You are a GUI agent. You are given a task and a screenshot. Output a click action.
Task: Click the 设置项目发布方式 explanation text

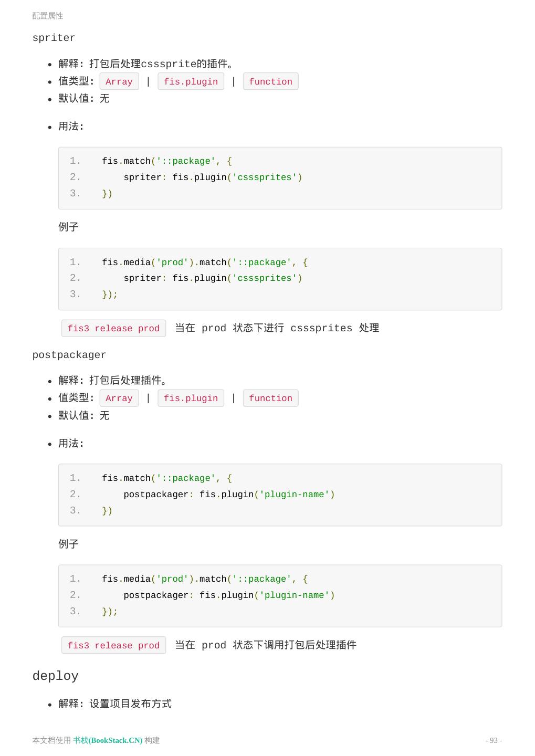(x=130, y=703)
